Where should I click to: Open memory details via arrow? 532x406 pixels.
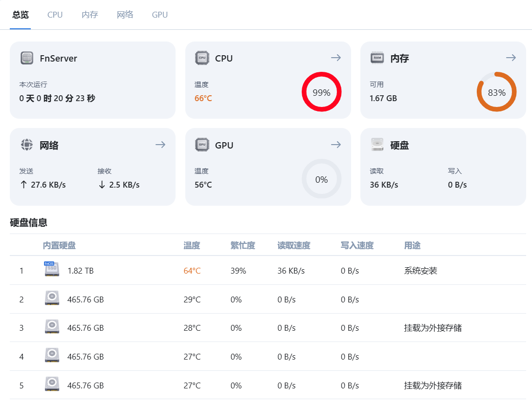(511, 58)
